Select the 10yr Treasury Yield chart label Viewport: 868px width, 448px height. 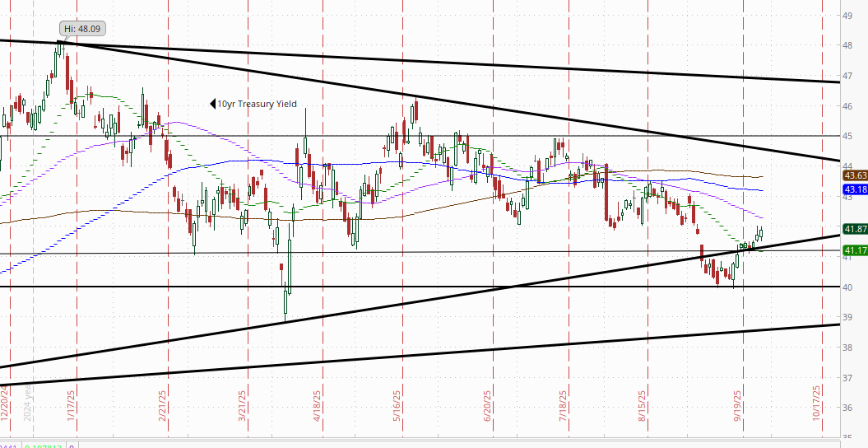257,104
